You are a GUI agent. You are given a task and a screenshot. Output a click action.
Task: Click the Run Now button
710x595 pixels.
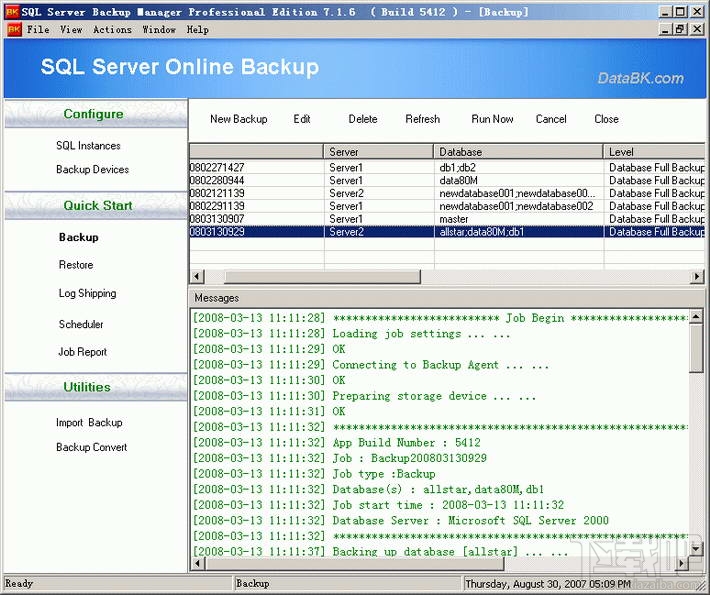(492, 119)
